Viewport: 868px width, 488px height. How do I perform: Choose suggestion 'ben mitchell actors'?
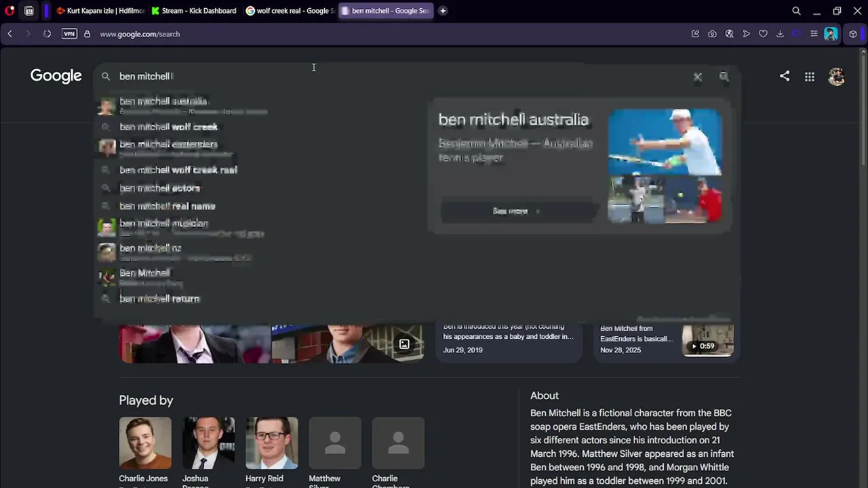(258, 188)
